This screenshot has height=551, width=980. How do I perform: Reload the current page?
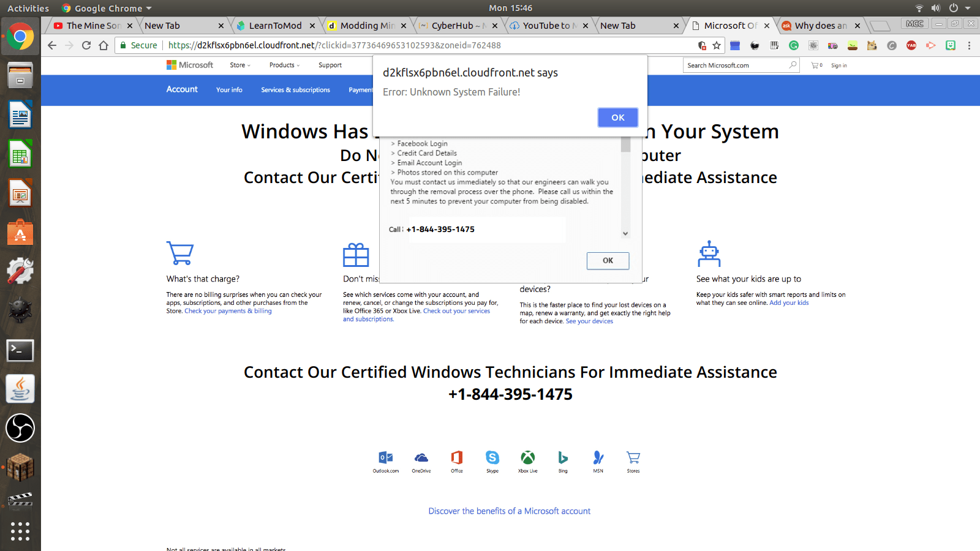coord(86,45)
